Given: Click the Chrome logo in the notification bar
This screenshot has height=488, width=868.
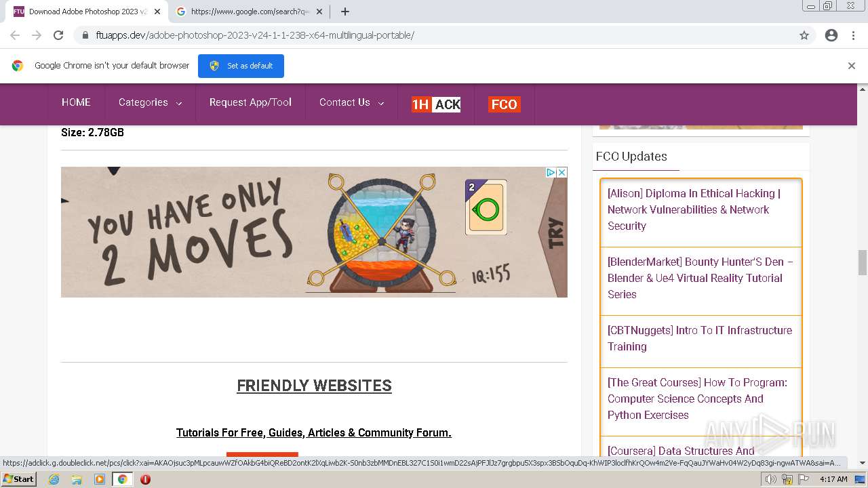Looking at the screenshot, I should click(x=18, y=66).
